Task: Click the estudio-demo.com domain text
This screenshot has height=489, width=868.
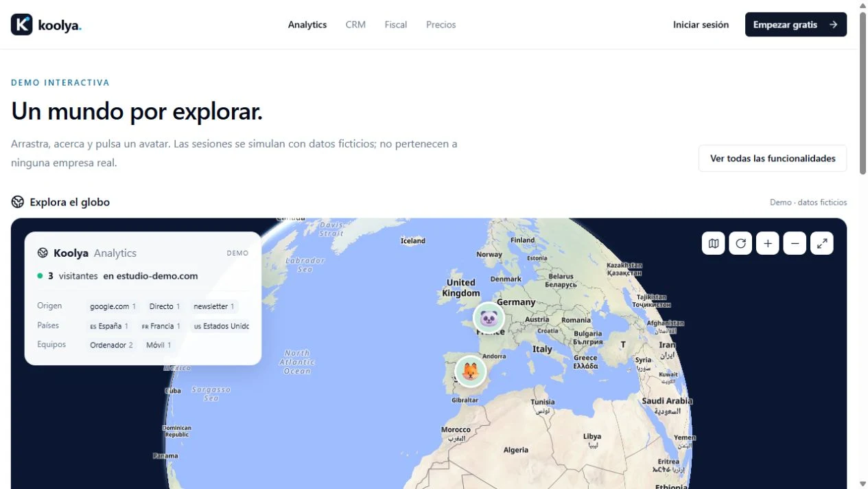Action: [x=156, y=276]
